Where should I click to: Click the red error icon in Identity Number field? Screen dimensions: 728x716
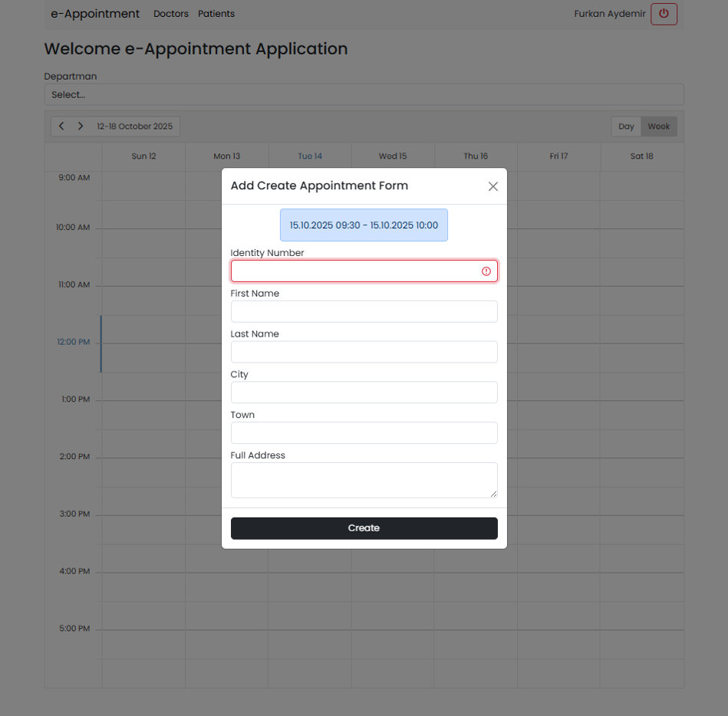click(486, 271)
